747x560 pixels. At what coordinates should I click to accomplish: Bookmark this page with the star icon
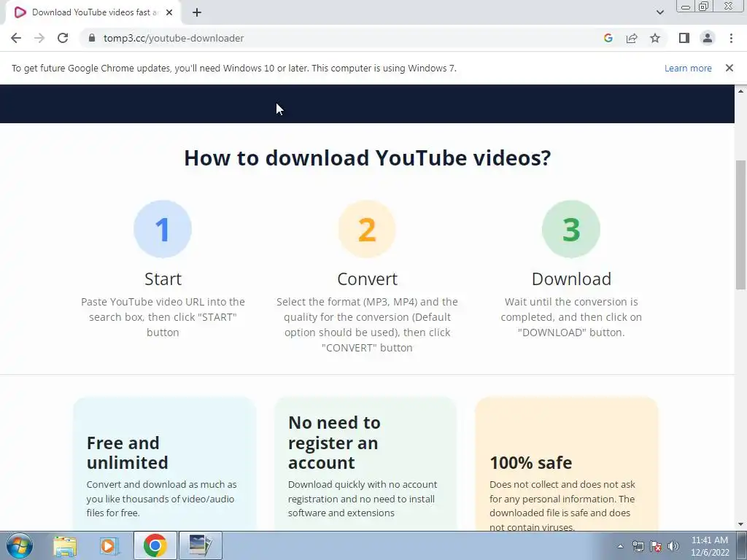pos(655,38)
